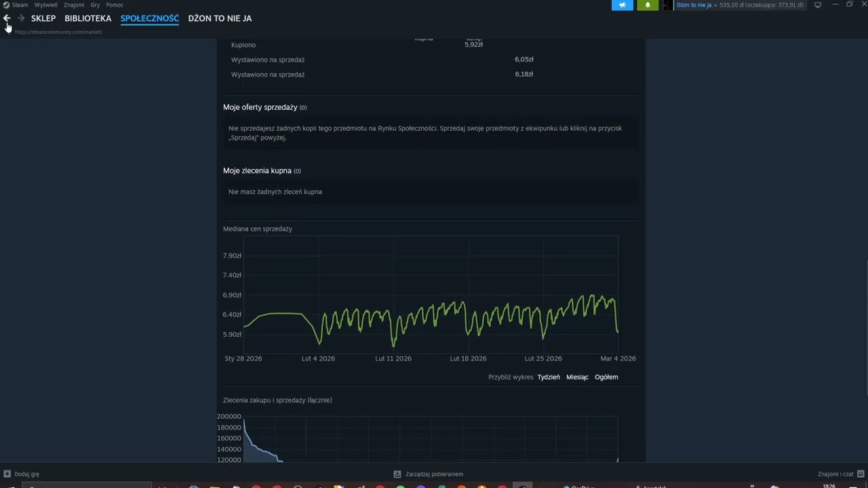868x488 pixels.
Task: Click friends chat icon beside Znajomi i czat
Action: [x=861, y=474]
